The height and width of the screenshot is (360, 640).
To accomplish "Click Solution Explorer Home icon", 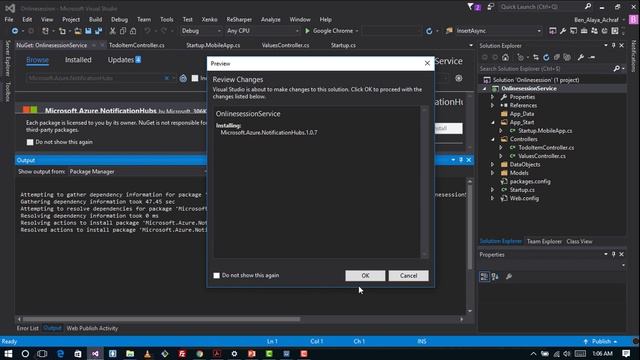I will pyautogui.click(x=505, y=58).
